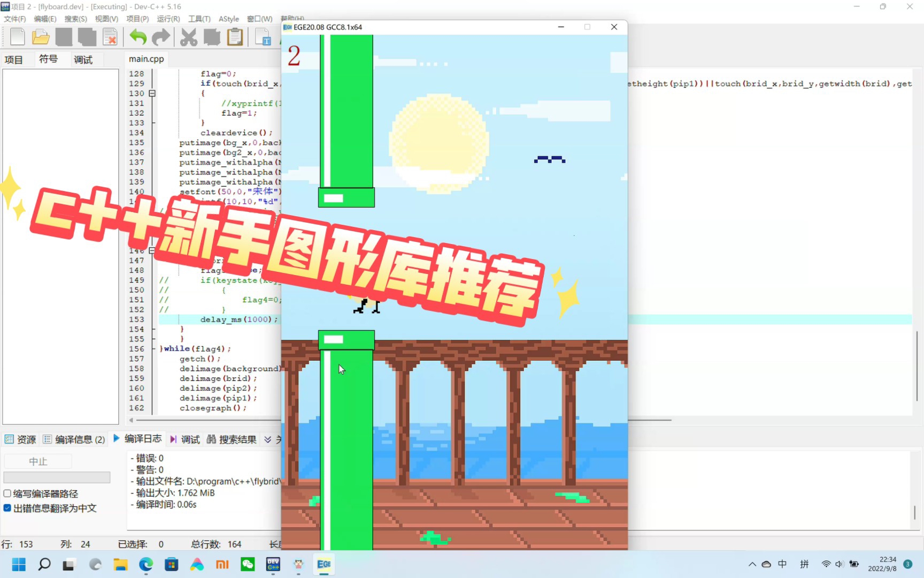Switch to the 调试 side tab
This screenshot has height=578, width=924.
point(83,59)
